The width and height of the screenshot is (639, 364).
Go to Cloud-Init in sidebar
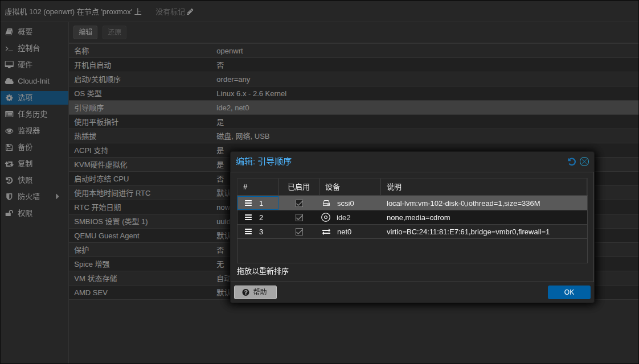click(33, 81)
